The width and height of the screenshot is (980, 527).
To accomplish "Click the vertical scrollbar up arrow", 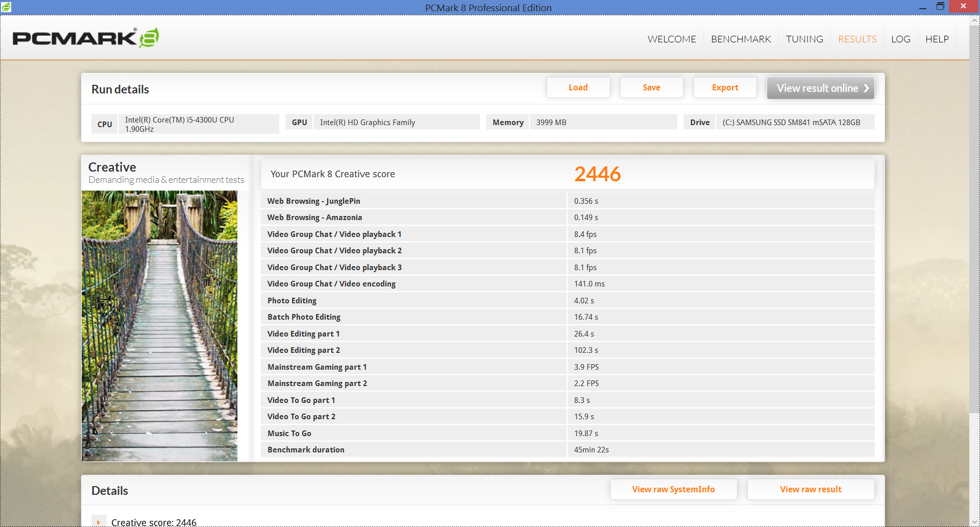I will pyautogui.click(x=974, y=21).
